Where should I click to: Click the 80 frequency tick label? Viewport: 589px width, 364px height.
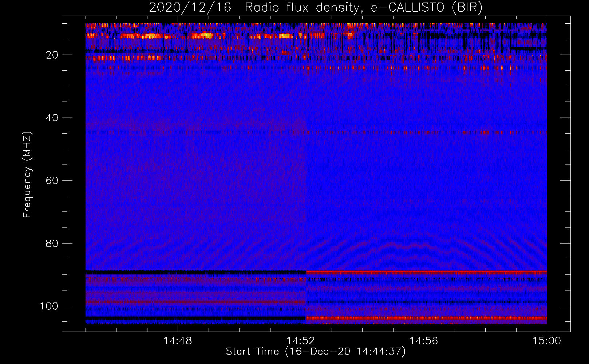[x=52, y=243]
